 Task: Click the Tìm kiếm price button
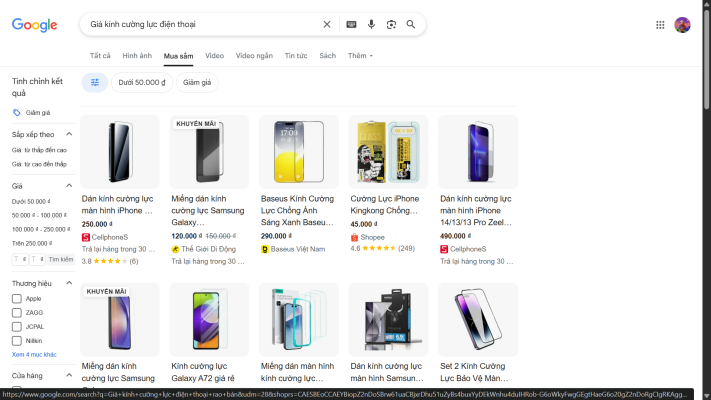tap(61, 259)
